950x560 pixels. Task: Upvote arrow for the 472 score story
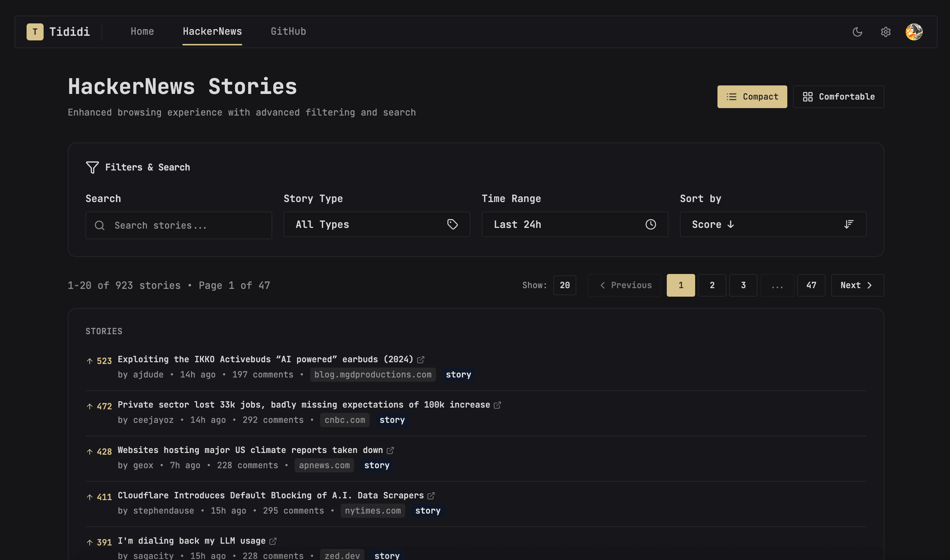89,406
